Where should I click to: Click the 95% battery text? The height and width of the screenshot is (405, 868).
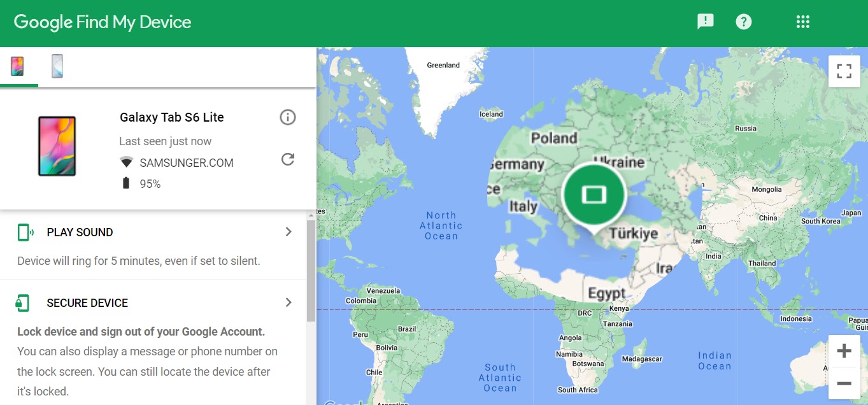click(x=150, y=184)
